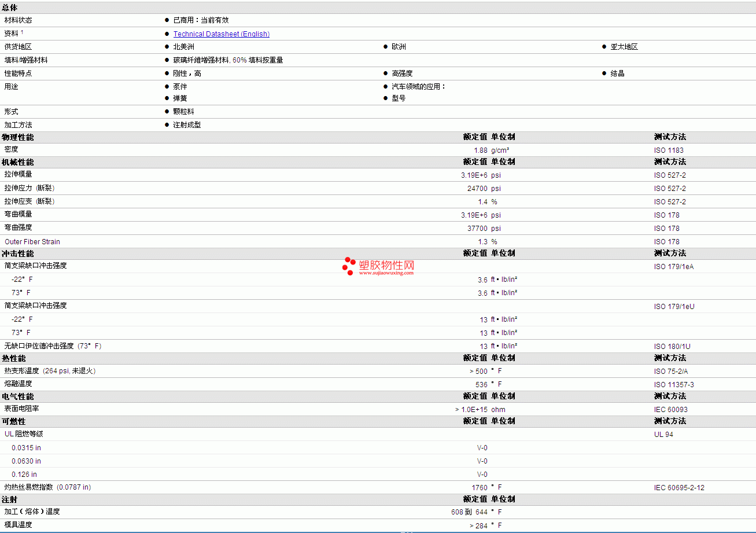Click the IEC 60695-2-12 test method

pos(680,488)
